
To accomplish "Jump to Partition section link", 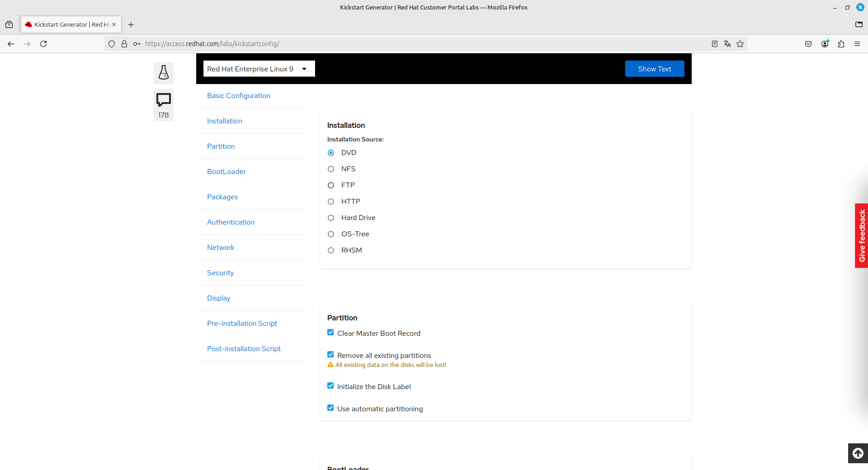I will coord(221,146).
